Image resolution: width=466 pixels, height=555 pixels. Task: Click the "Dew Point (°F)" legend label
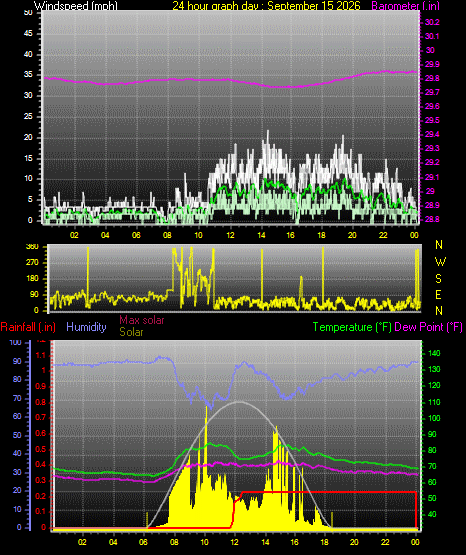click(428, 327)
